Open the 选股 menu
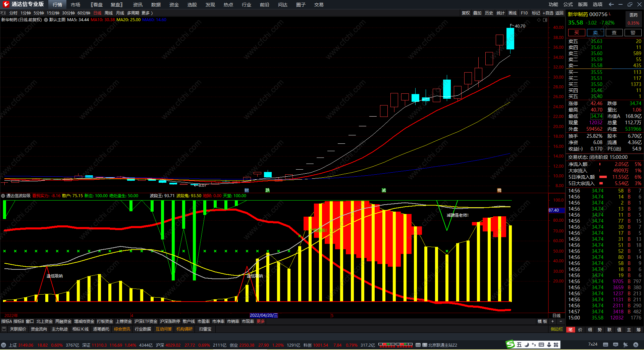644x350 pixels. pos(192,5)
